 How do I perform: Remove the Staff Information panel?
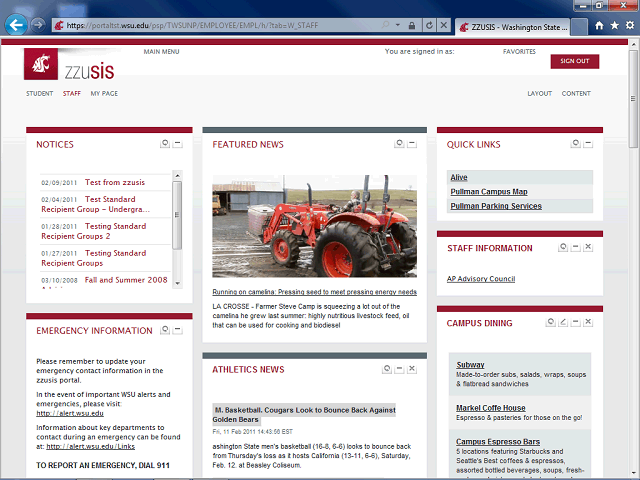click(x=588, y=247)
